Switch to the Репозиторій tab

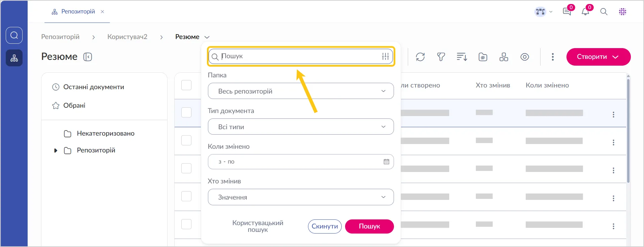click(78, 12)
